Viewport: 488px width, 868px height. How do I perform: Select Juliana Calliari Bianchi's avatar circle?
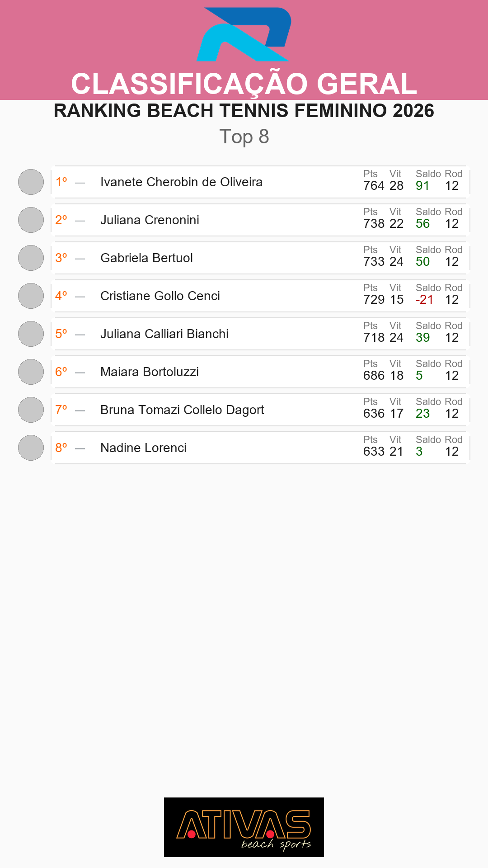coord(31,334)
